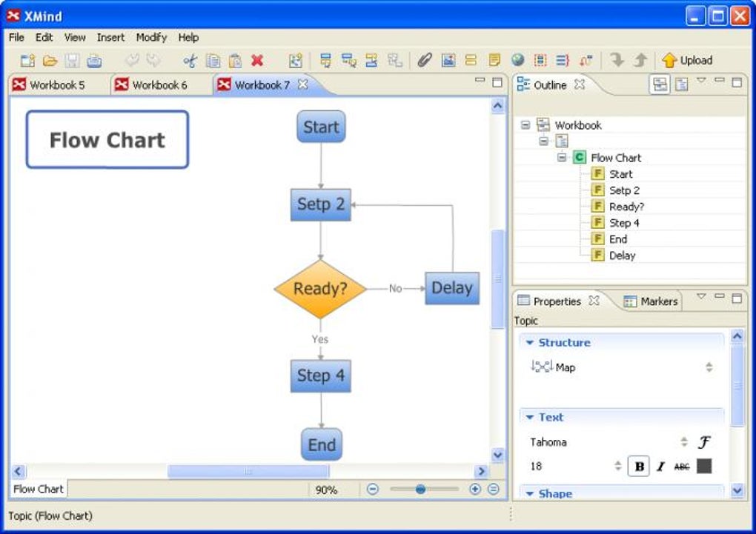Viewport: 756px width, 534px height.
Task: Toggle the first Outline view-mode button
Action: click(660, 84)
